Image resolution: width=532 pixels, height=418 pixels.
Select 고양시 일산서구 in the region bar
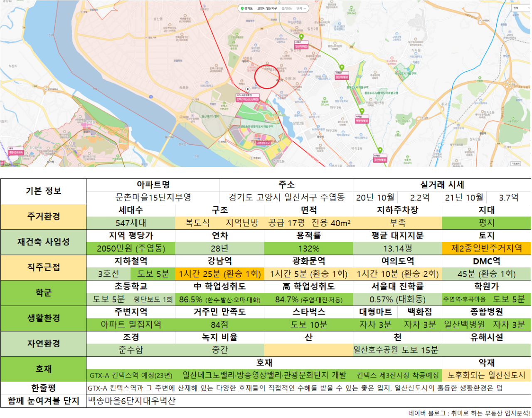(x=267, y=8)
